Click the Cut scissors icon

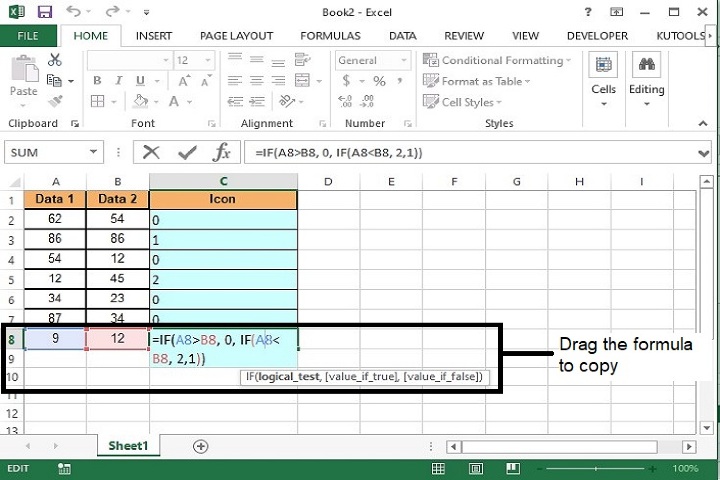point(55,60)
